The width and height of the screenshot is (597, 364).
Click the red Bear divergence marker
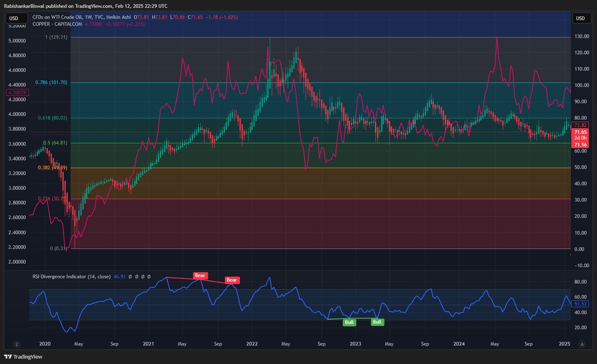coord(200,275)
